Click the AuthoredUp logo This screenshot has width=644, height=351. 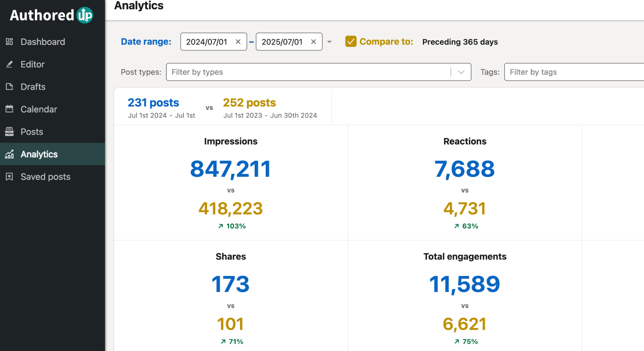pyautogui.click(x=51, y=15)
